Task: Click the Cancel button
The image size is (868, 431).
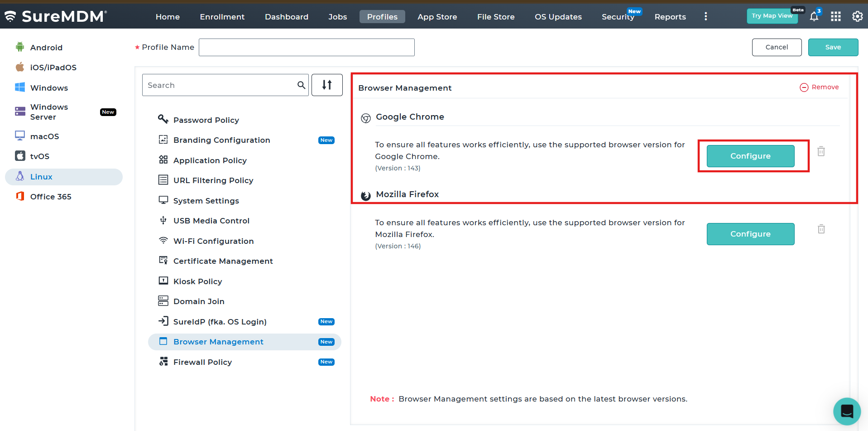Action: [777, 47]
